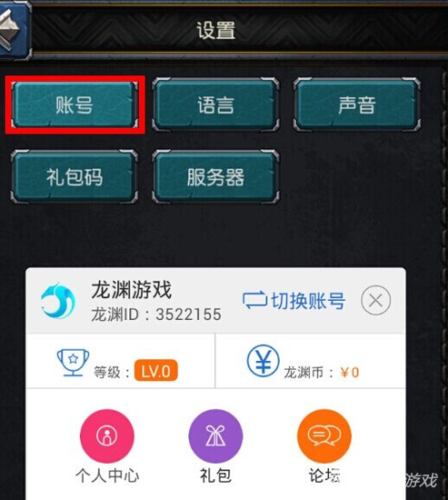Open the 语言 language settings
This screenshot has width=448, height=500.
pyautogui.click(x=216, y=105)
